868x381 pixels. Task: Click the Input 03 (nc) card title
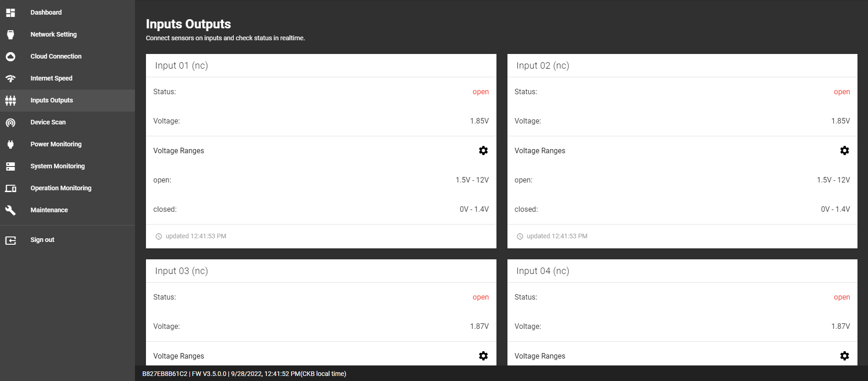(x=182, y=271)
